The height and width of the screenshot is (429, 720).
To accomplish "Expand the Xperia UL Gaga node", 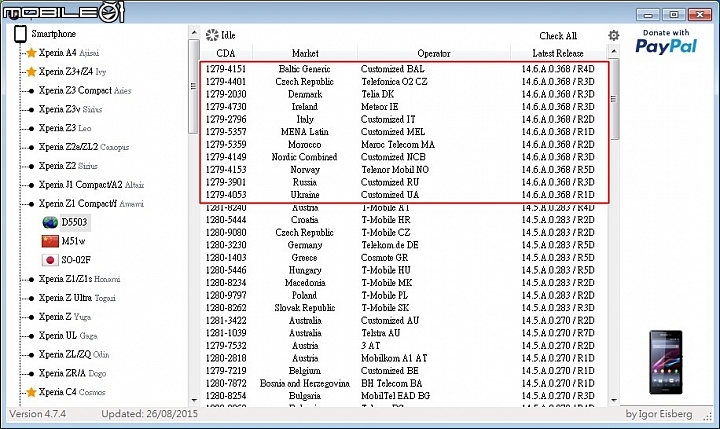I will click(x=31, y=336).
